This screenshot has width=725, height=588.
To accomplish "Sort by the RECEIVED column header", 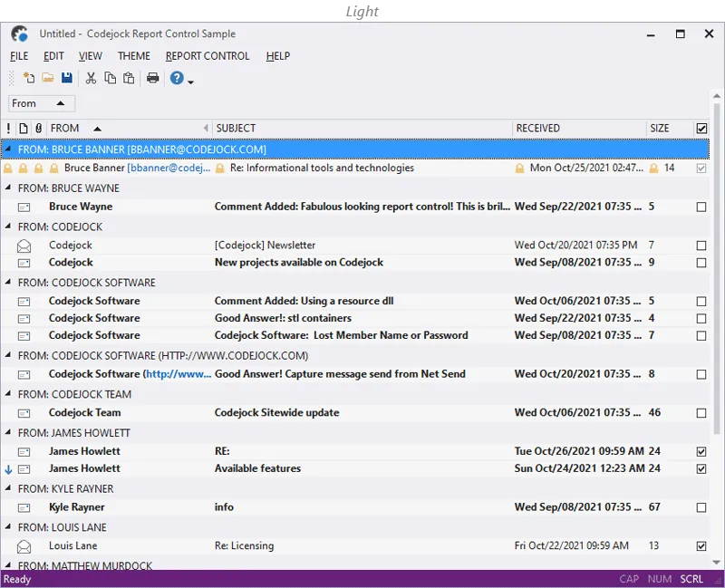I will tap(579, 128).
